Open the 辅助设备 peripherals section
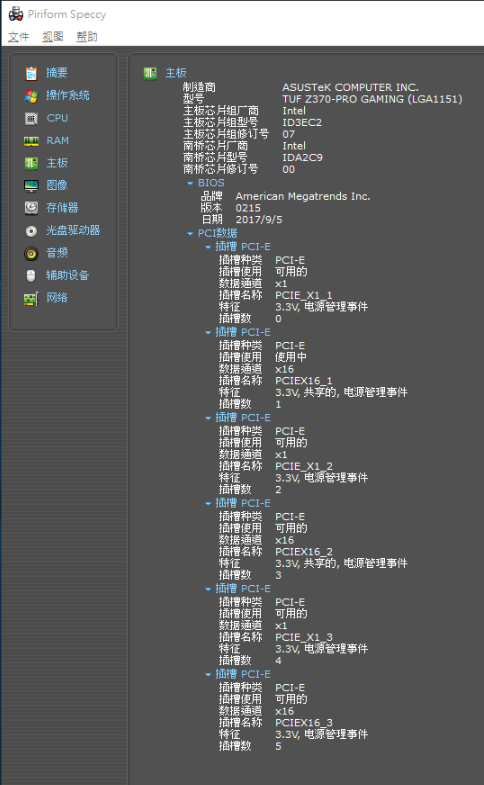The height and width of the screenshot is (785, 484). 68,275
